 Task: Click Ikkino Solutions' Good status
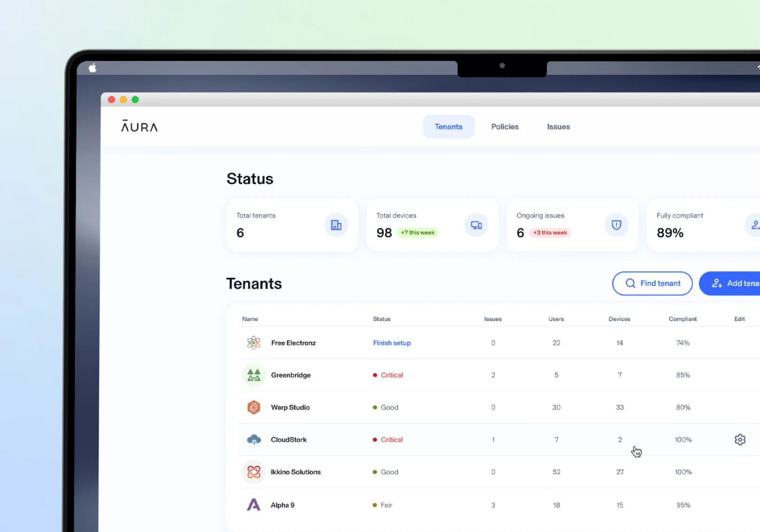coord(386,472)
